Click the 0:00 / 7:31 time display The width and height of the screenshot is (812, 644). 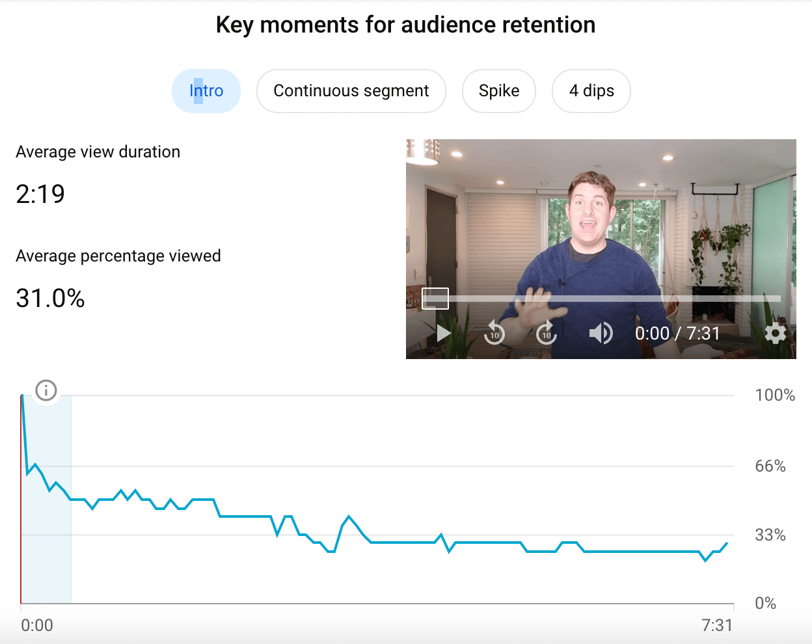[x=677, y=334]
